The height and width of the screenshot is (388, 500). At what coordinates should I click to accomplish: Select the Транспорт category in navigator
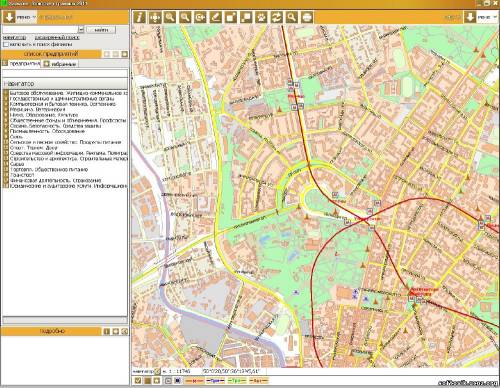pos(22,175)
